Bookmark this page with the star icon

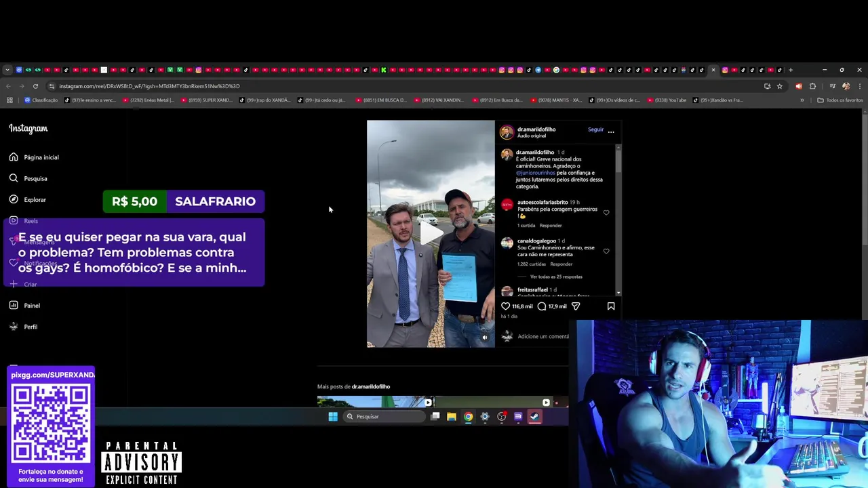(780, 86)
